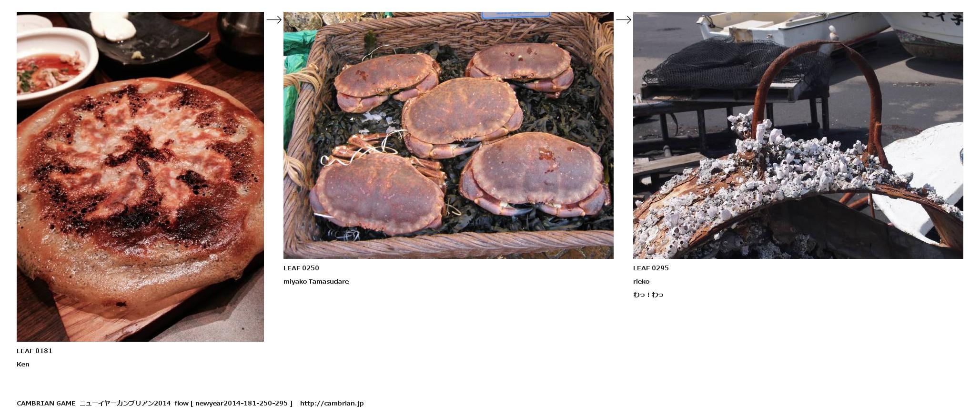
Task: Click the ニューイヤーカンブリアン2014 footer text
Action: (125, 403)
